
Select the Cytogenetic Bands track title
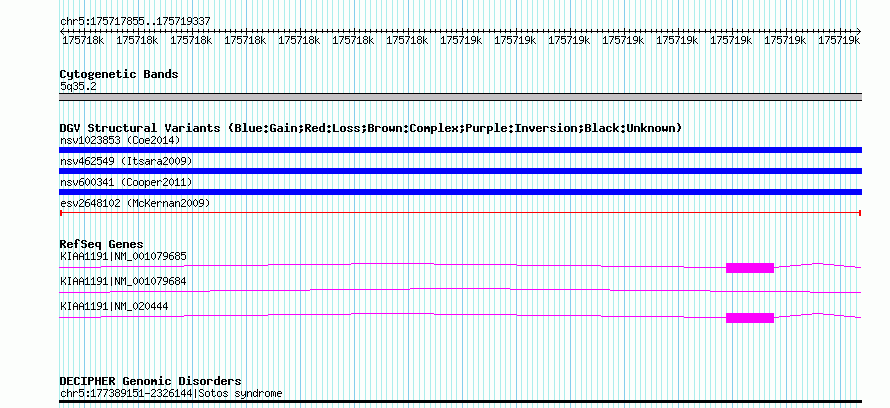coord(119,74)
